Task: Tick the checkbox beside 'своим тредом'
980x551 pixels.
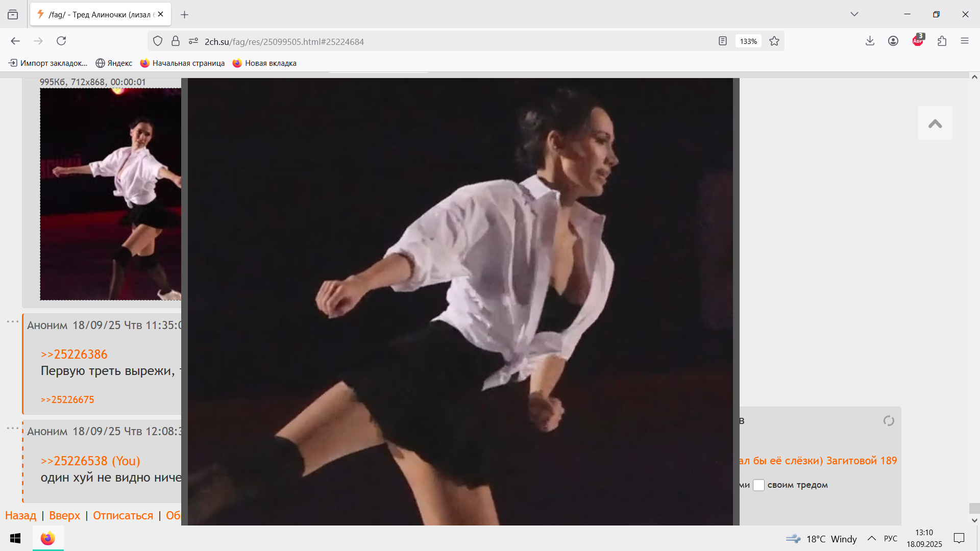Action: (758, 485)
